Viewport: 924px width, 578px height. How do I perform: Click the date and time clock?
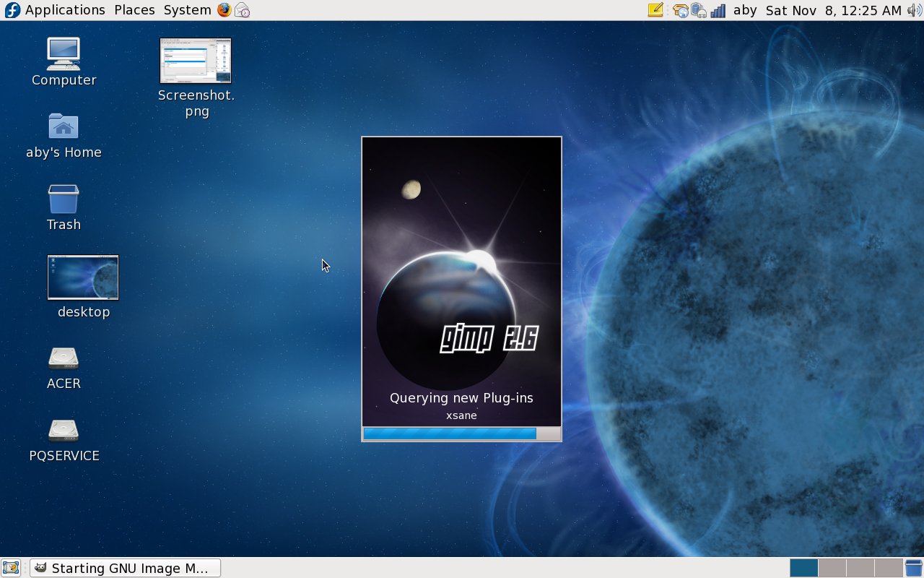(833, 10)
